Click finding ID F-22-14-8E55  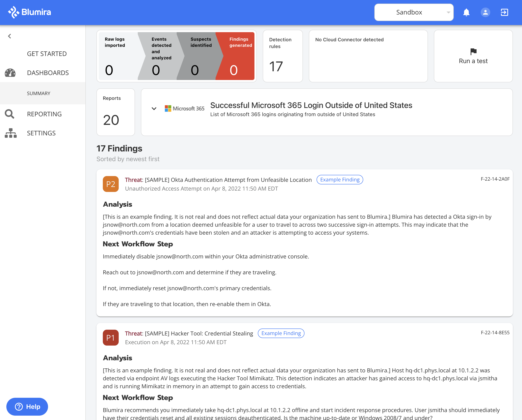pyautogui.click(x=495, y=333)
